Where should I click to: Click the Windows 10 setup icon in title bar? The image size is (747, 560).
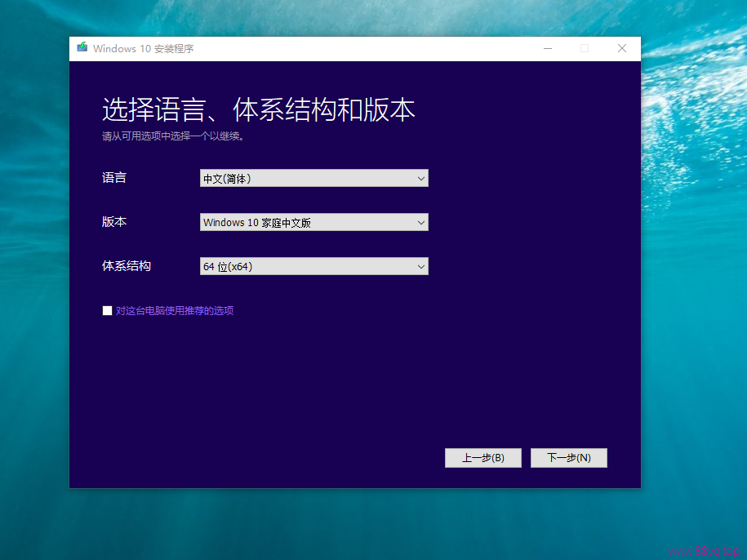(82, 47)
